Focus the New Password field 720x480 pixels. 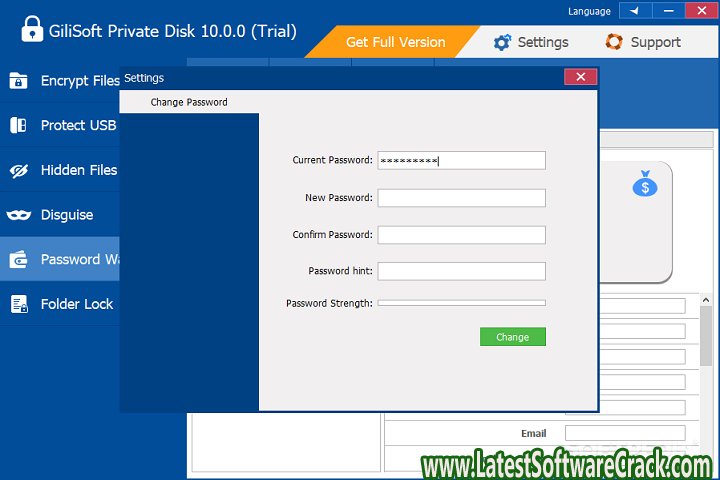pyautogui.click(x=461, y=198)
